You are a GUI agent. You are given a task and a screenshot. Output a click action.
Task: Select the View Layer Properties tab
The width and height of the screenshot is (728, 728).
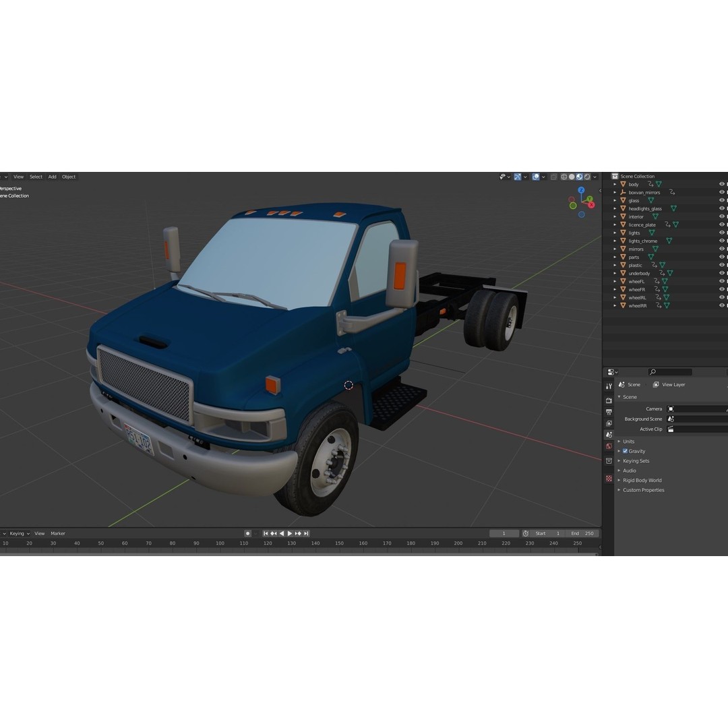click(x=609, y=420)
